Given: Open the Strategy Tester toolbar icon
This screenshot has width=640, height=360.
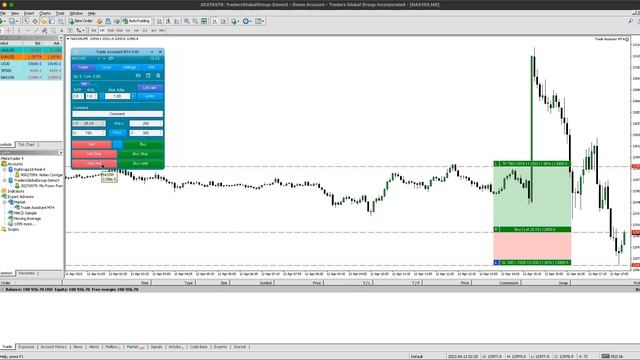Looking at the screenshot, I should pyautogui.click(x=60, y=21).
